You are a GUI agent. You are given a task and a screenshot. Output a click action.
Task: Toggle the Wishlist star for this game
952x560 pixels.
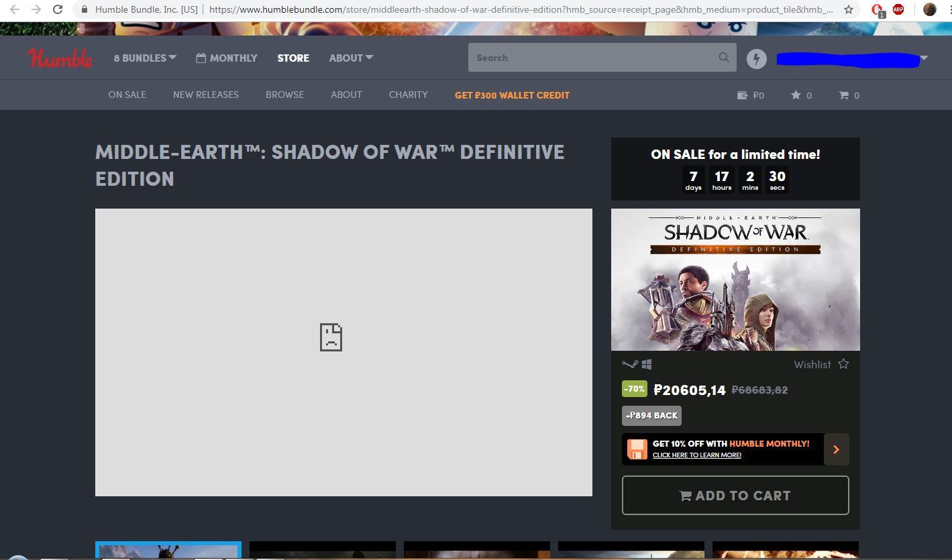click(x=843, y=364)
